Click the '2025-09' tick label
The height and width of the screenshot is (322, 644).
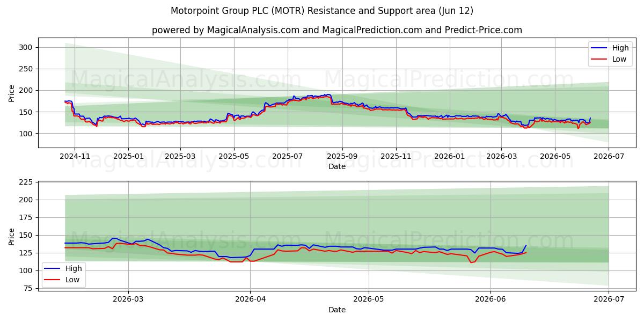click(342, 156)
